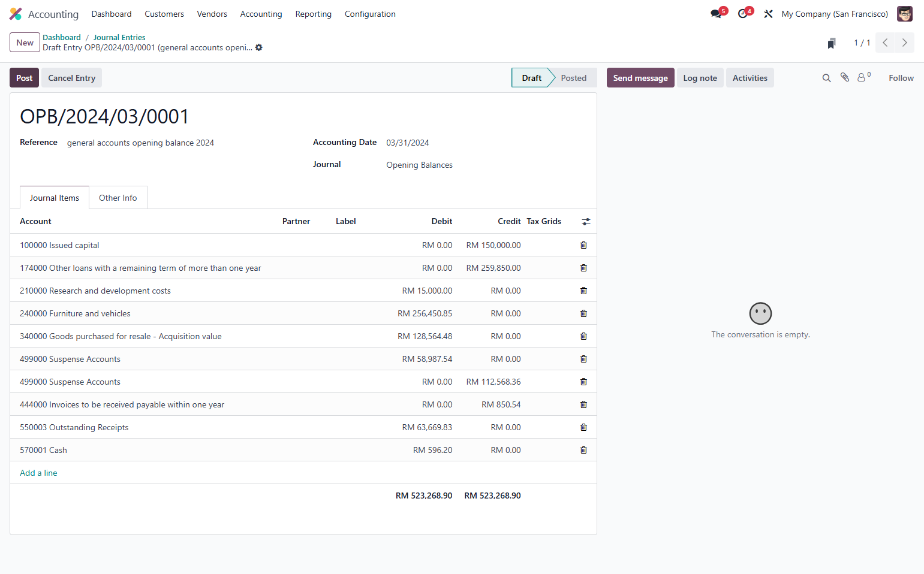Open the Accounting app home icon

click(16, 14)
